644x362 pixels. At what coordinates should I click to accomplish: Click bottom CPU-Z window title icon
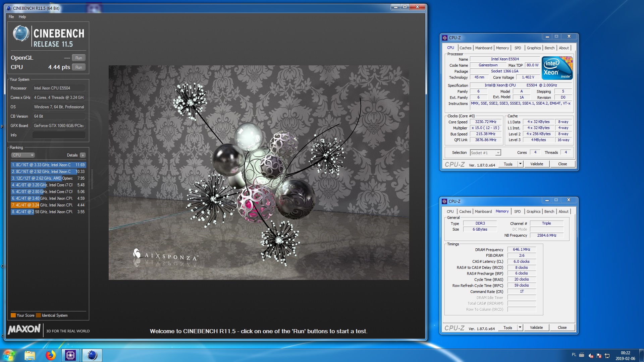[444, 201]
